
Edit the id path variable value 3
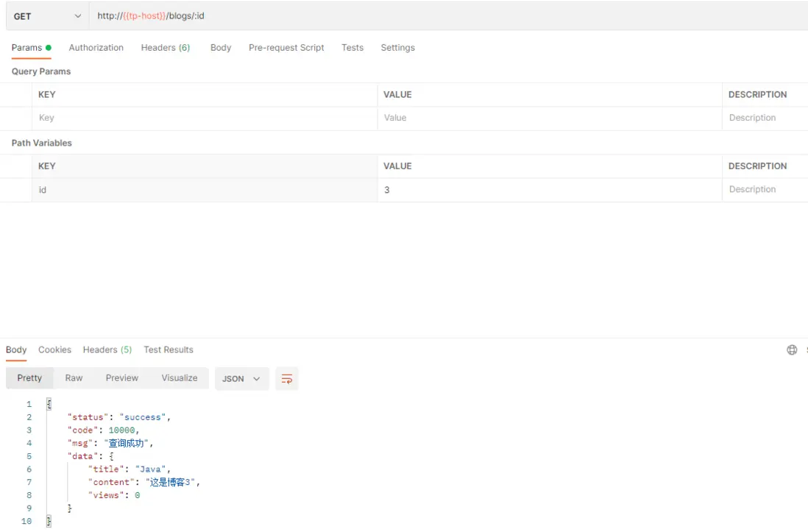click(x=550, y=190)
